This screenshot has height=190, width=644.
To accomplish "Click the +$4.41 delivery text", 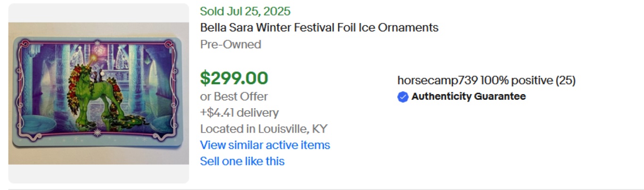I will [239, 113].
